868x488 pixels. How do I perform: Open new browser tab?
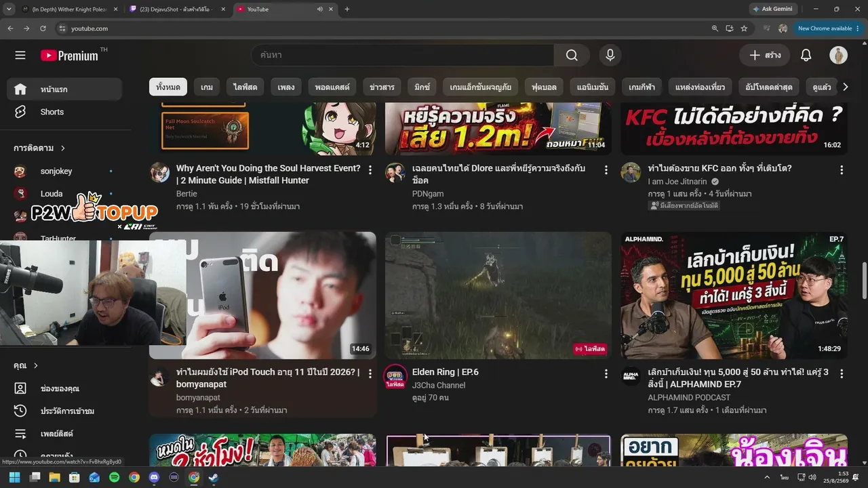(x=347, y=9)
